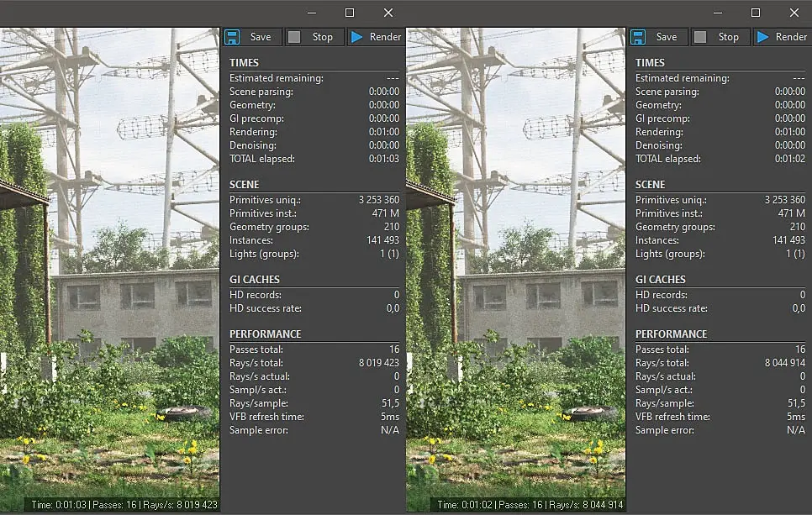
Task: Click the floppy disk Save icon in right window
Action: 637,37
